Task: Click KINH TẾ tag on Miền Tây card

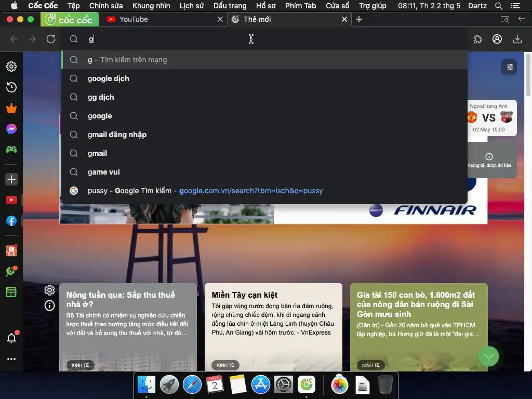Action: pos(225,365)
